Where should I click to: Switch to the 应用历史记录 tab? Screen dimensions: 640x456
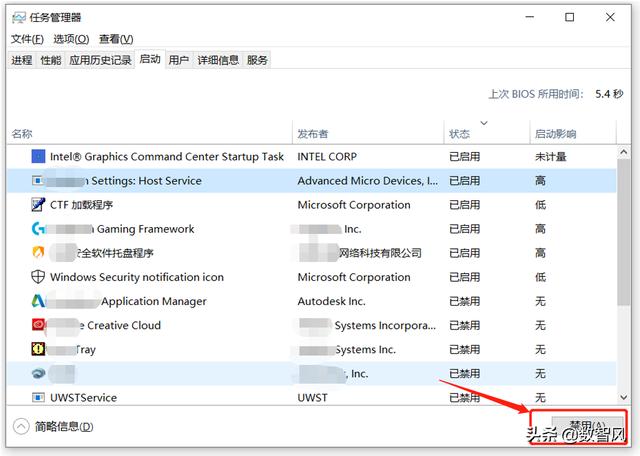point(100,60)
